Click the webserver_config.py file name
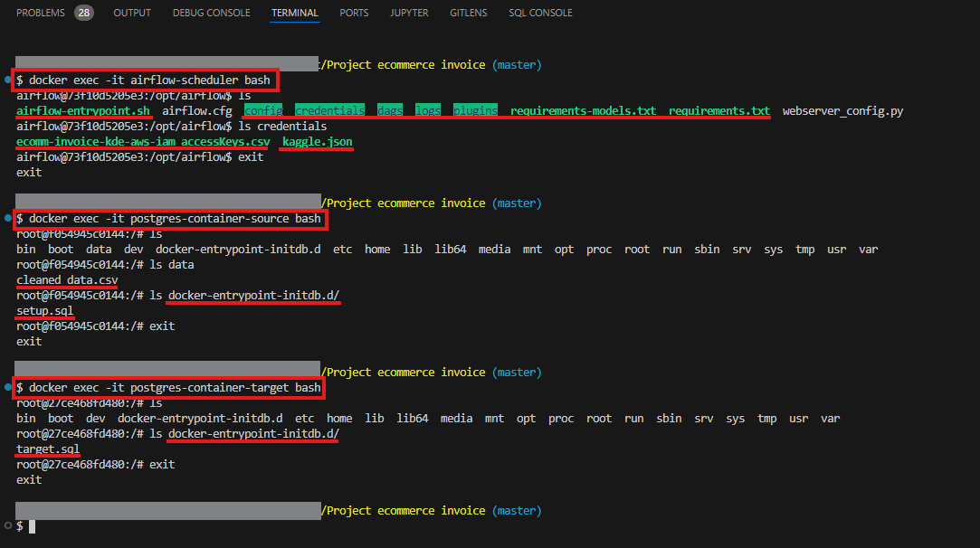980x548 pixels. tap(842, 110)
